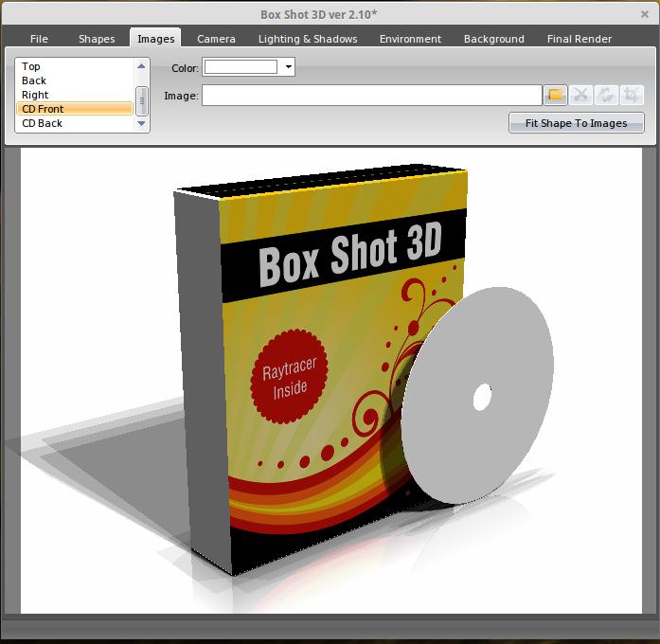Select Top in the image list
The image size is (660, 644).
click(x=31, y=66)
